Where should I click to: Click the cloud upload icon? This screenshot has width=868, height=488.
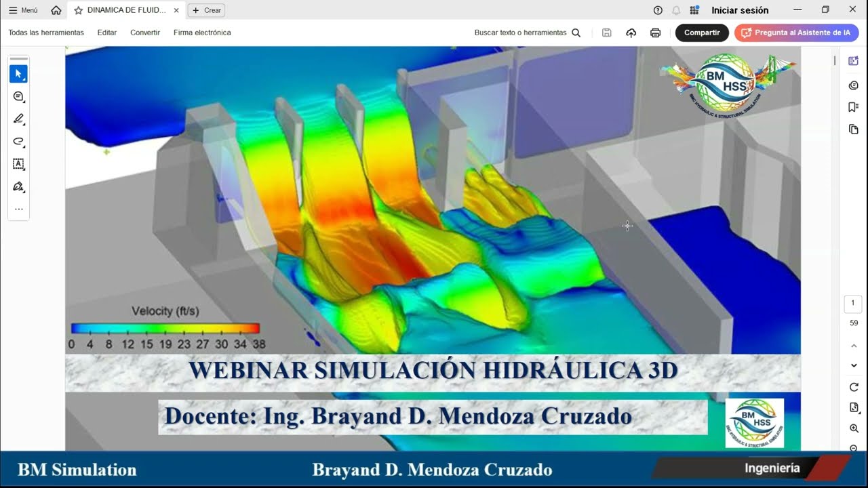tap(631, 33)
